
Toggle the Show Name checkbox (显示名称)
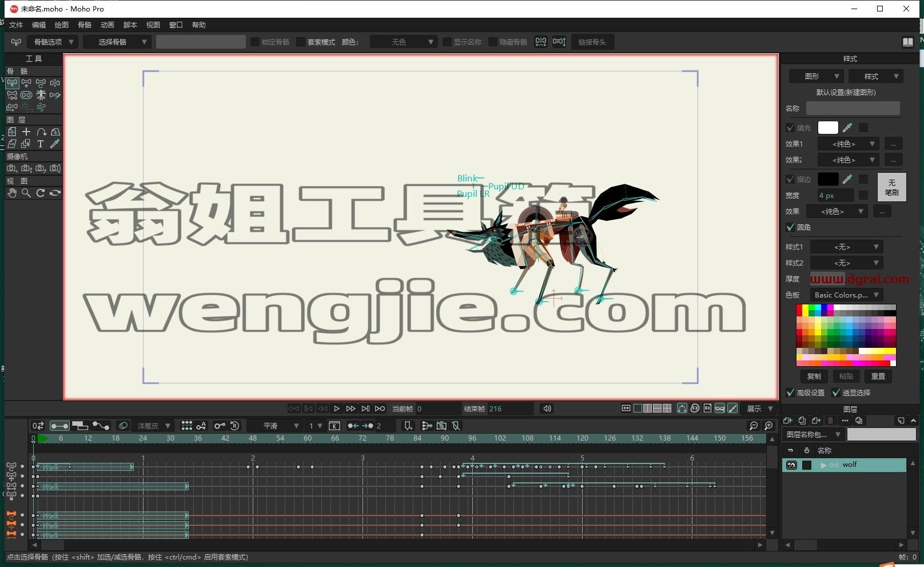447,42
